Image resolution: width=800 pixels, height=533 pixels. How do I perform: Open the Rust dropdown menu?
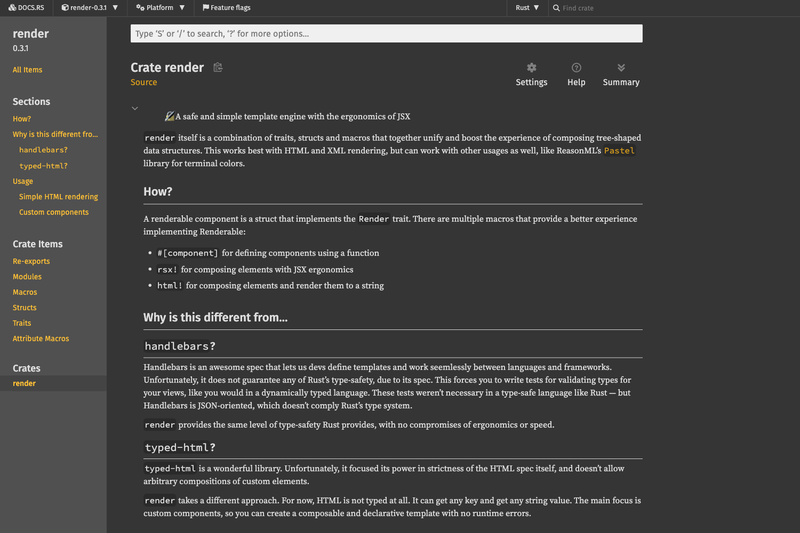click(527, 8)
